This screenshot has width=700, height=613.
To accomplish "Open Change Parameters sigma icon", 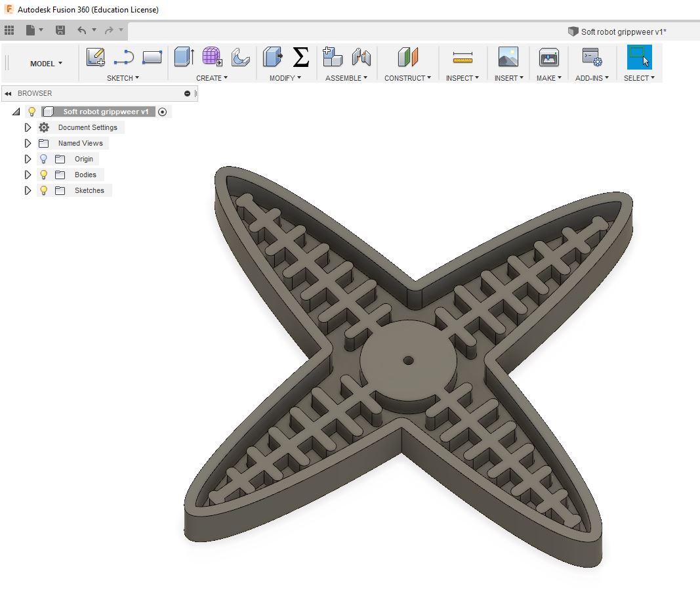I will pos(301,56).
